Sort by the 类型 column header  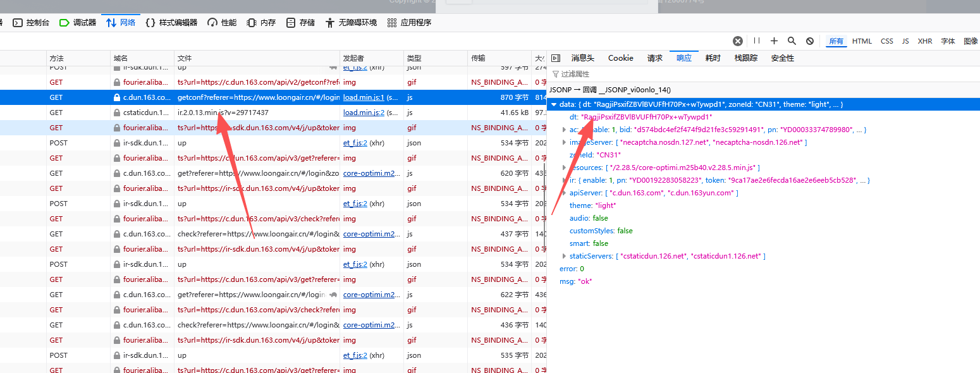436,58
